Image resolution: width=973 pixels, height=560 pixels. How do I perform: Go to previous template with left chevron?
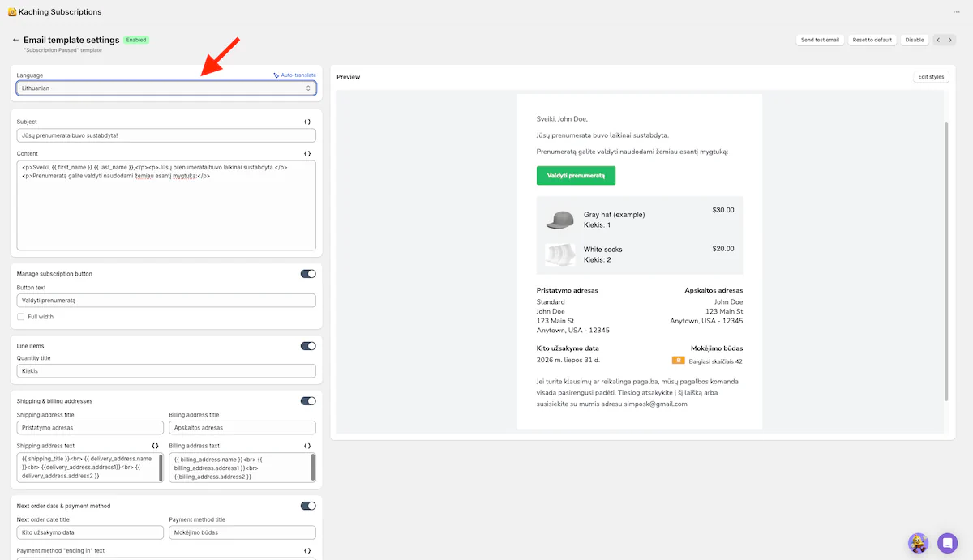(x=939, y=40)
